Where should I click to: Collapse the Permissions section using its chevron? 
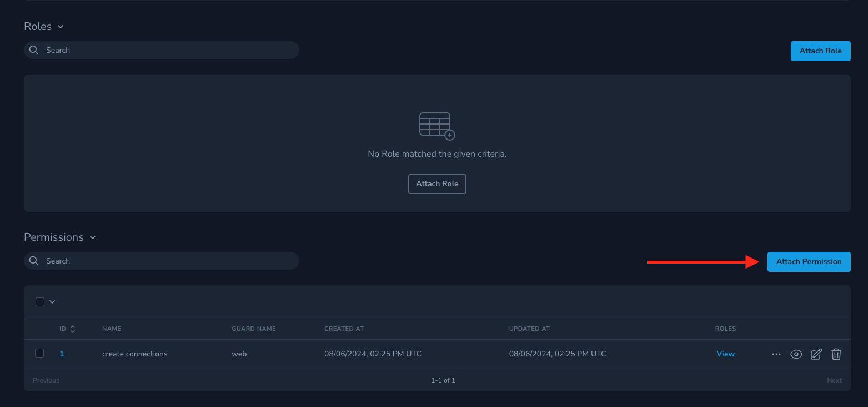(93, 237)
